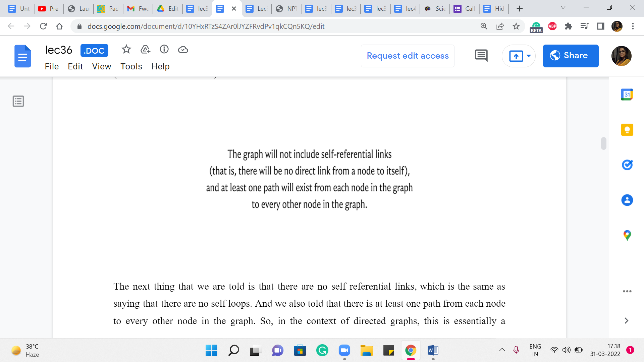
Task: Open Google Tasks side panel
Action: 627,165
